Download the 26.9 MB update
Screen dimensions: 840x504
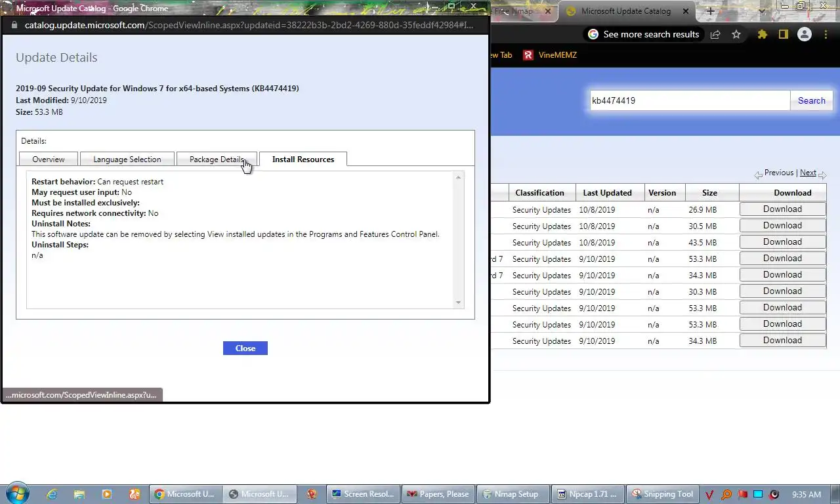coord(782,209)
